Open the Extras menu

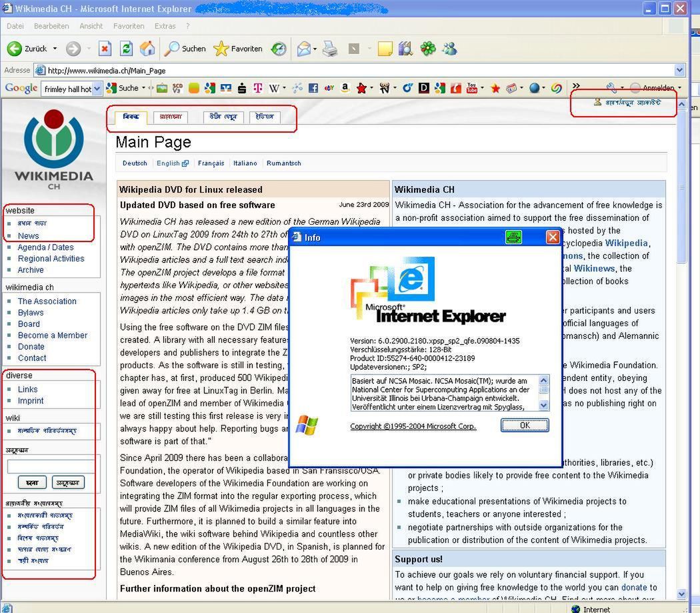pos(165,26)
